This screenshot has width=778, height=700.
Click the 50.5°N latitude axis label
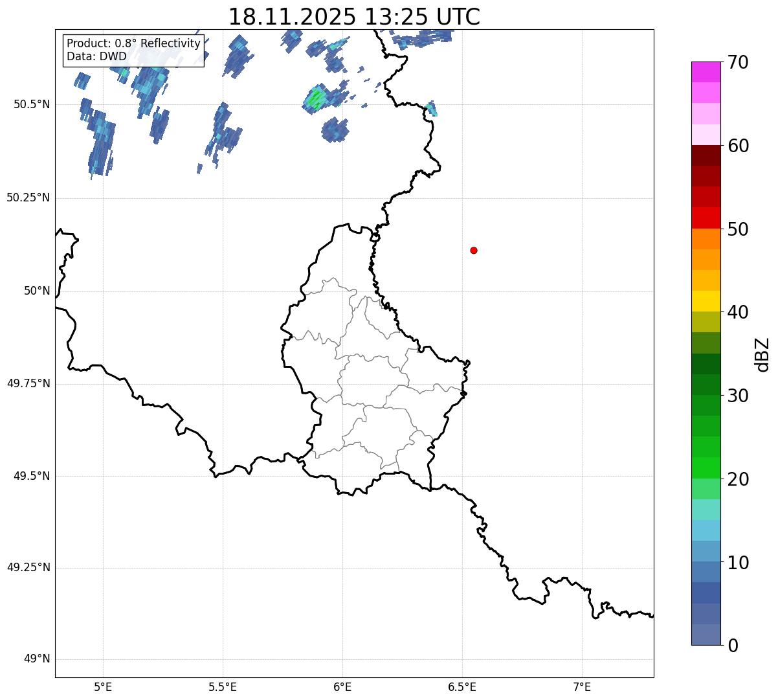(28, 104)
